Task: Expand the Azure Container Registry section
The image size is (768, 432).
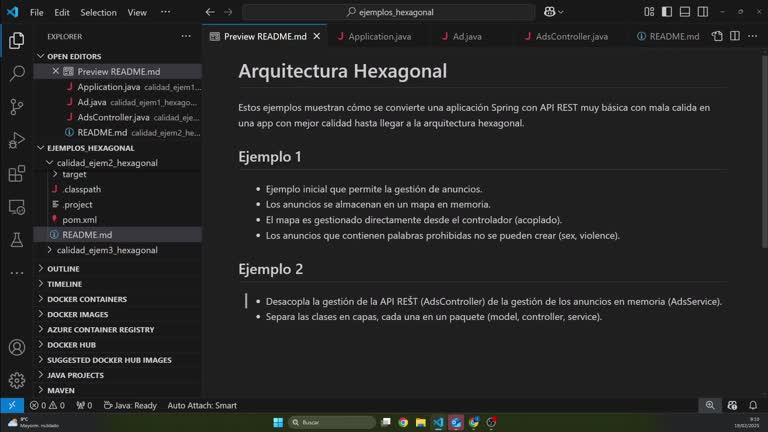Action: click(41, 329)
